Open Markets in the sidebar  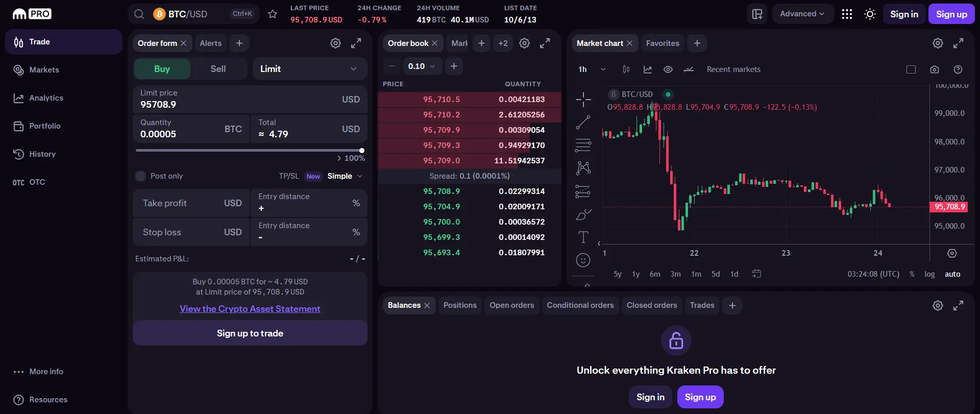click(x=64, y=70)
